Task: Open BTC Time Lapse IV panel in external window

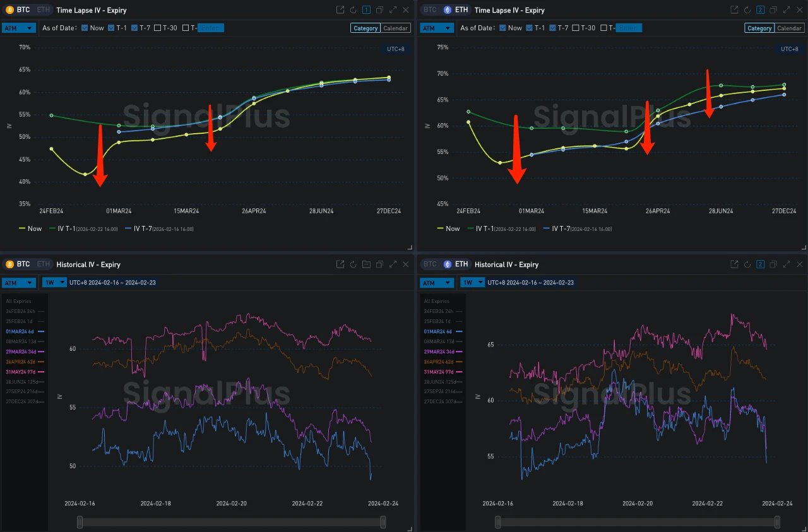Action: pyautogui.click(x=340, y=10)
